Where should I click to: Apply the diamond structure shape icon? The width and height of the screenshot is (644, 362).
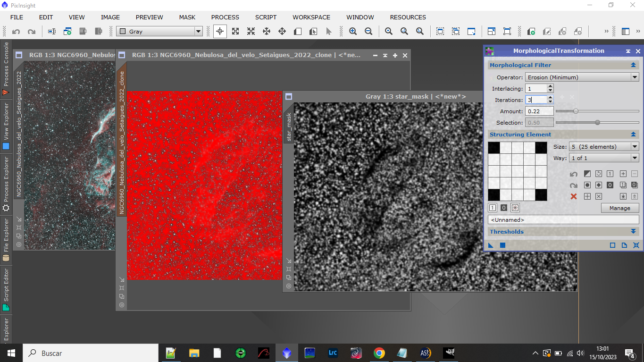pyautogui.click(x=598, y=185)
